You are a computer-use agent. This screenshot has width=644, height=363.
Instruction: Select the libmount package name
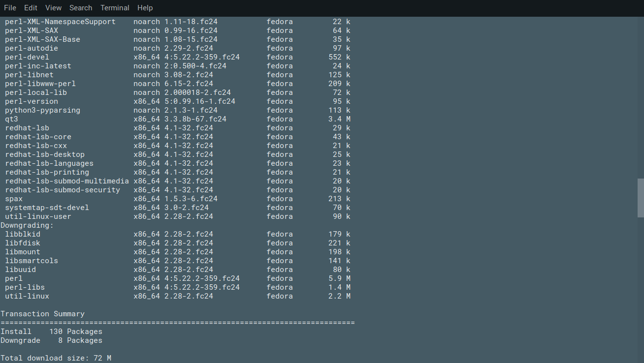(23, 252)
